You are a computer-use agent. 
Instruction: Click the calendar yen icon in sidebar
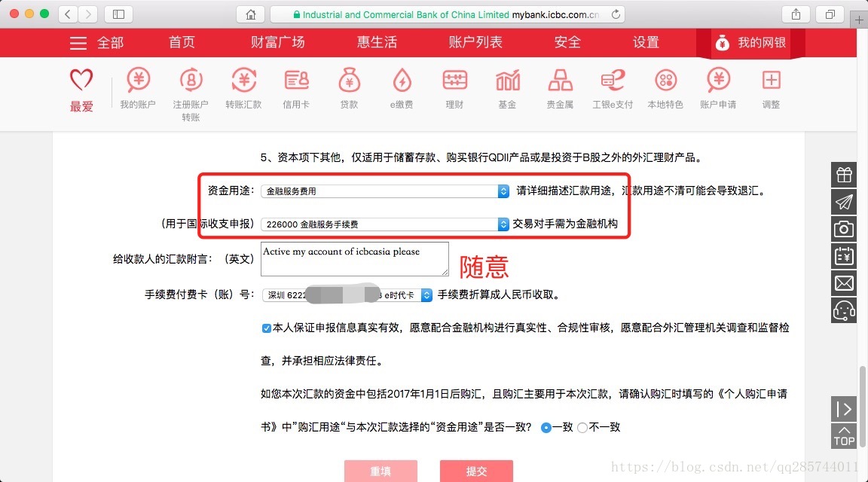[844, 255]
